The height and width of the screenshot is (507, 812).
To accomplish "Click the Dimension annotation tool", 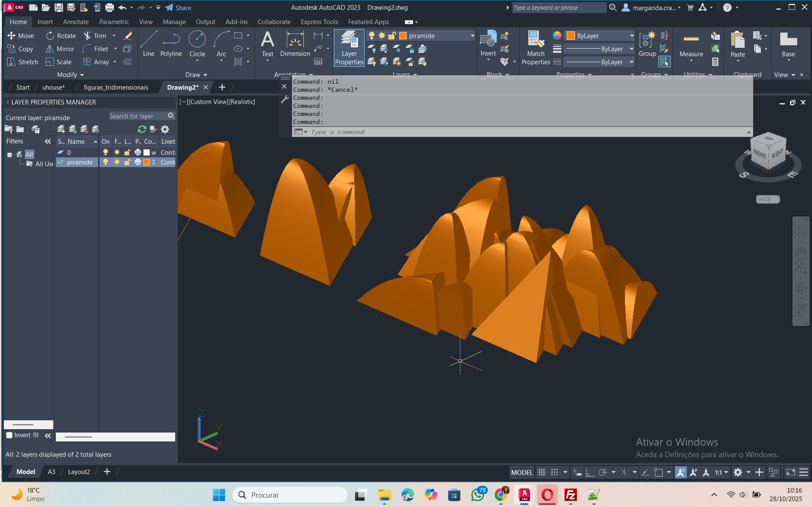I will coord(295,44).
